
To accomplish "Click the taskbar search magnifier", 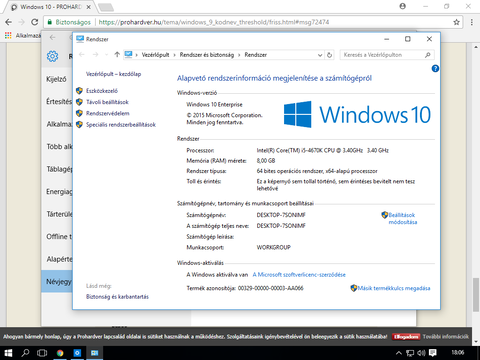I will [x=25, y=353].
